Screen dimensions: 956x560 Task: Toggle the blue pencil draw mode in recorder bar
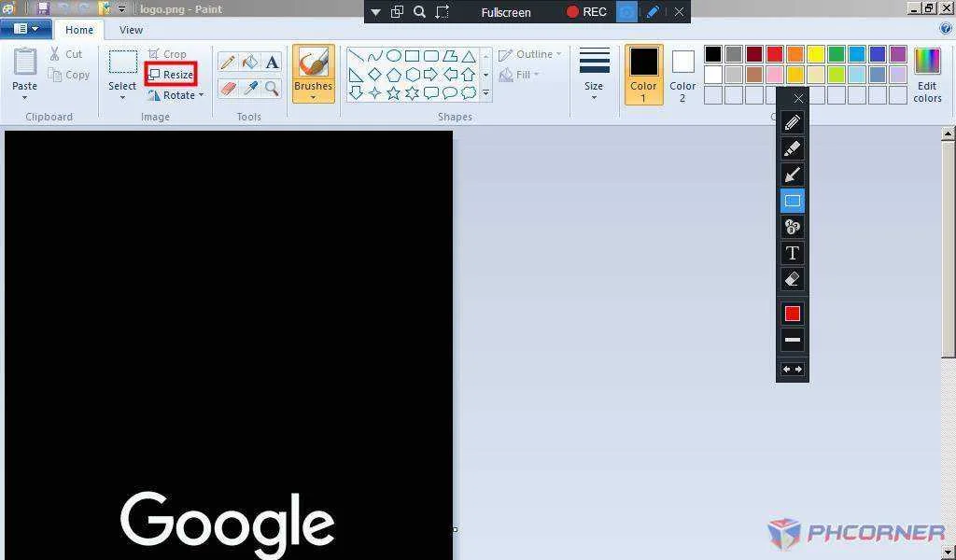pos(653,11)
